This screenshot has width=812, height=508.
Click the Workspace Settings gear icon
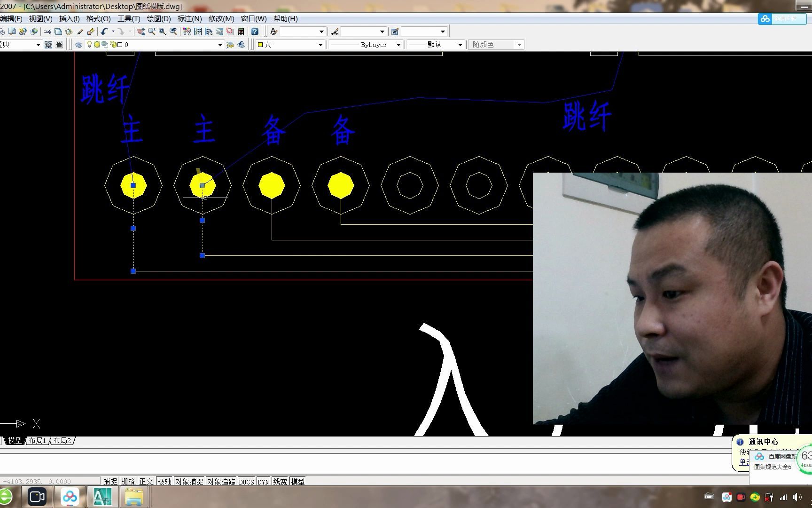click(x=48, y=45)
